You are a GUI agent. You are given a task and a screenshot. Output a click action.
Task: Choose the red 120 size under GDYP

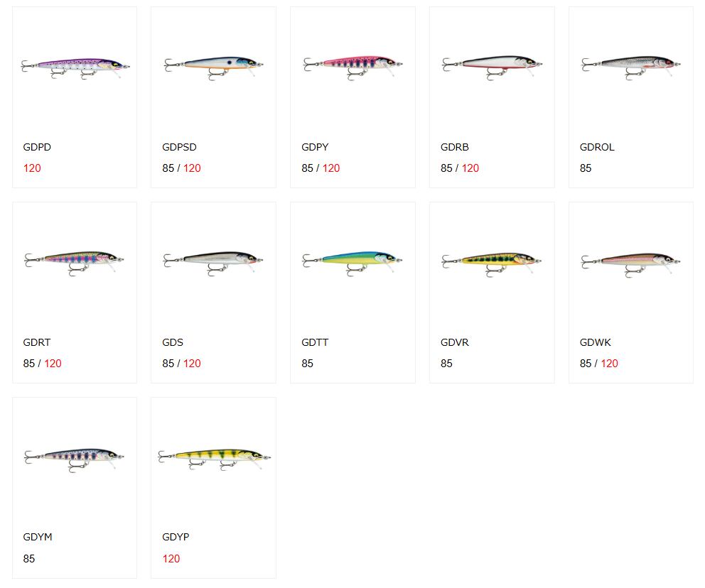[171, 559]
